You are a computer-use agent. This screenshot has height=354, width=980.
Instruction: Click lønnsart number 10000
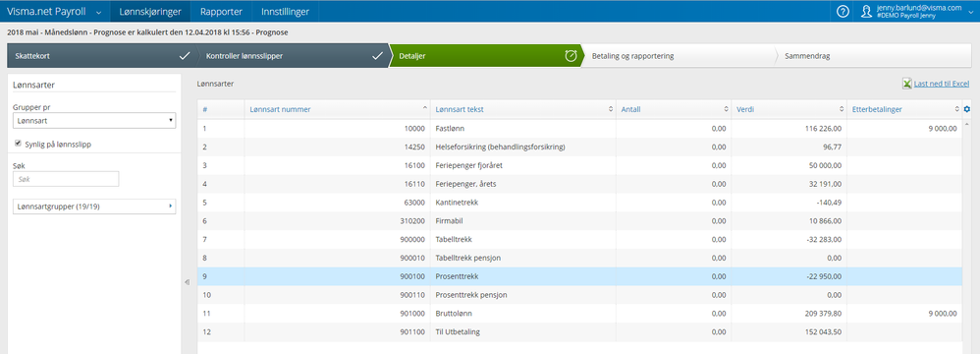[415, 129]
